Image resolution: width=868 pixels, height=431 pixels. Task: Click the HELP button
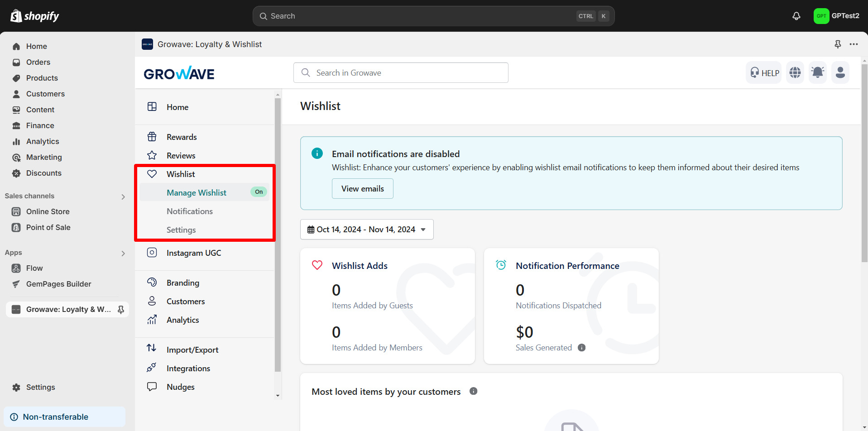click(x=764, y=73)
